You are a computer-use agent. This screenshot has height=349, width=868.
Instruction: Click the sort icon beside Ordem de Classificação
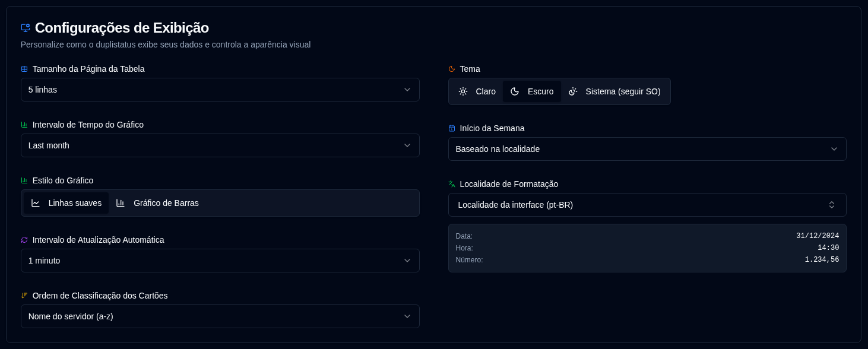[x=24, y=296]
